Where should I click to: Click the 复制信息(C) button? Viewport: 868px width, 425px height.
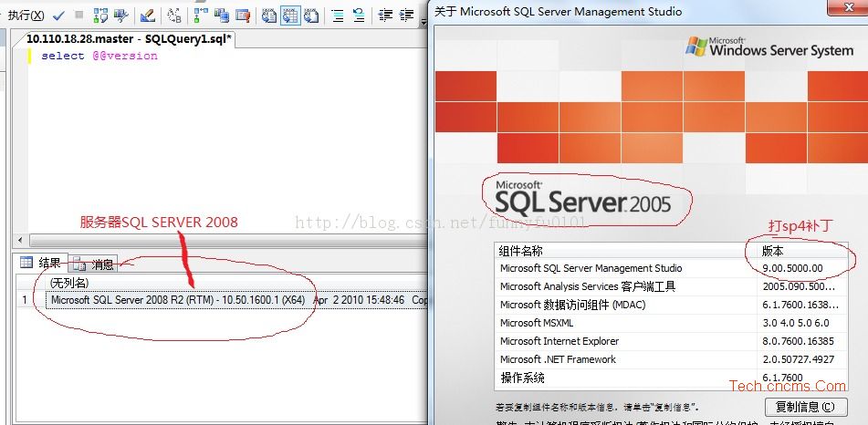(x=806, y=407)
